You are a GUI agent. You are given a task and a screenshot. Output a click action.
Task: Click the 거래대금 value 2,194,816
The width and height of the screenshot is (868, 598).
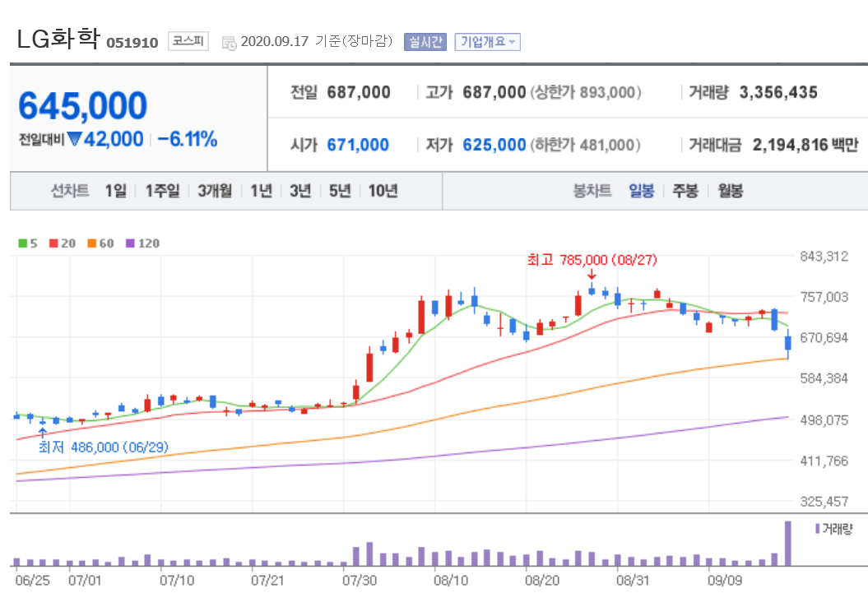[791, 145]
